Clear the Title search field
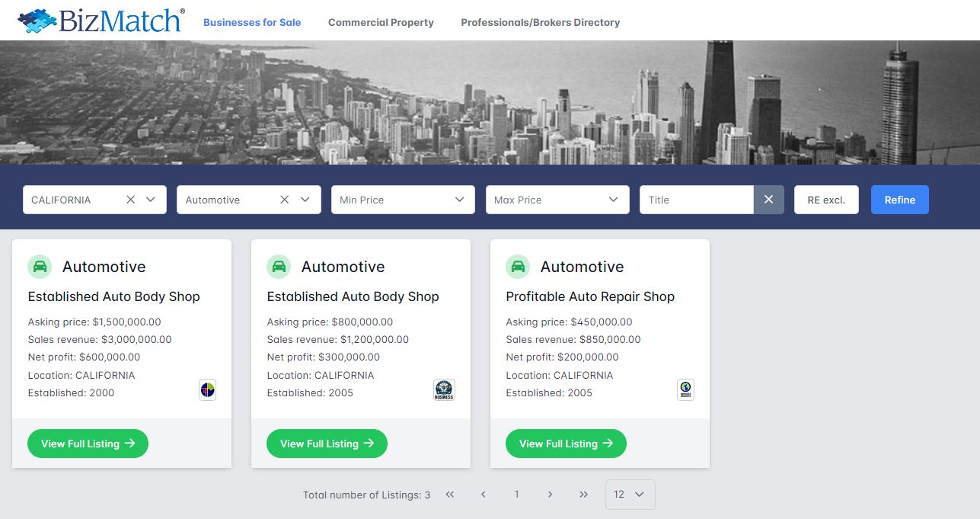Viewport: 980px width, 519px height. (768, 200)
